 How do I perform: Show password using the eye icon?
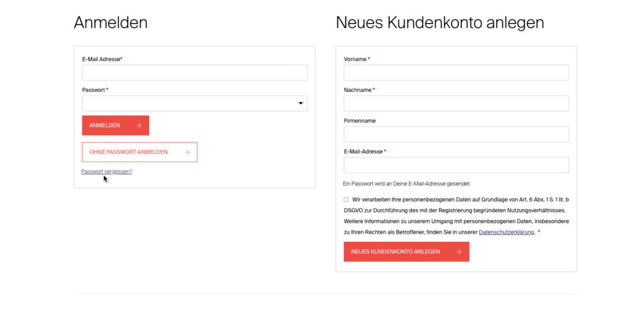pyautogui.click(x=301, y=103)
